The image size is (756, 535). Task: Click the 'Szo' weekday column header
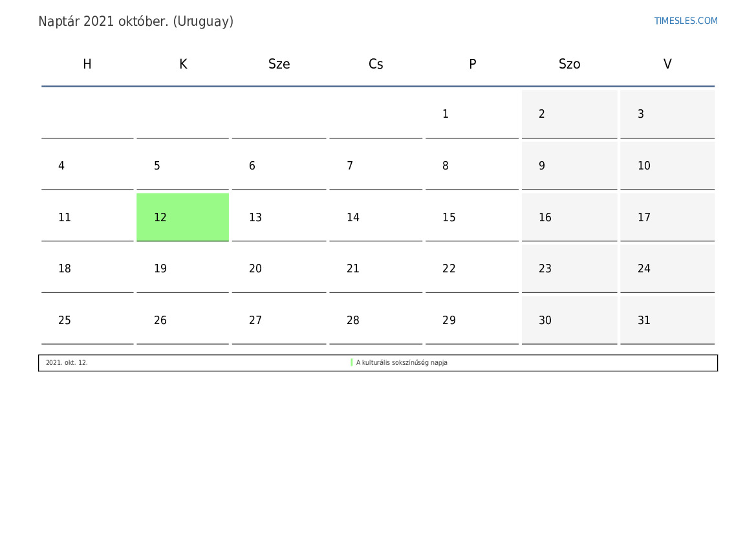[x=569, y=63]
